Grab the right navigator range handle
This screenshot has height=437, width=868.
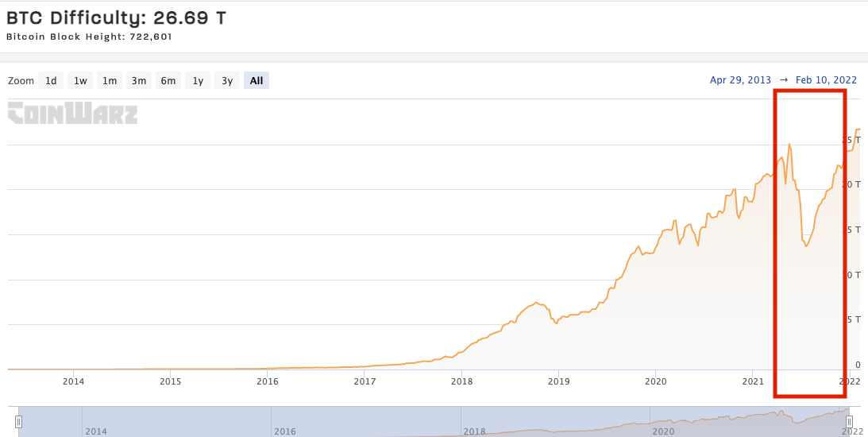(851, 422)
